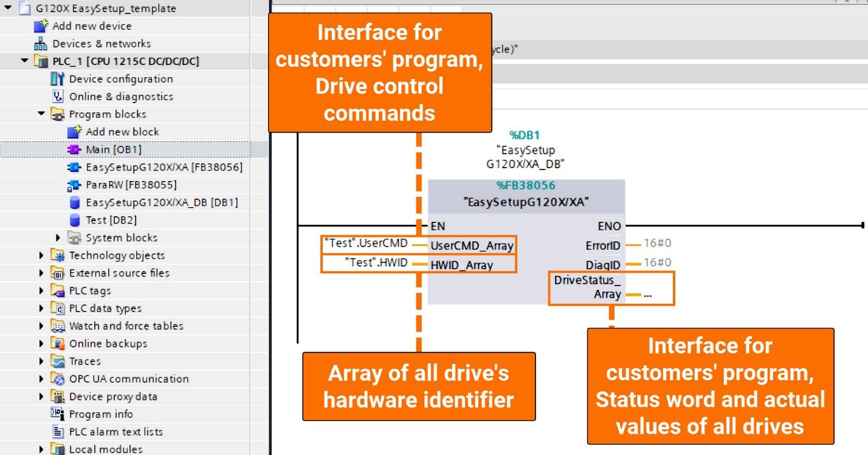The height and width of the screenshot is (455, 868).
Task: Expand the Local modules node
Action: [x=41, y=449]
